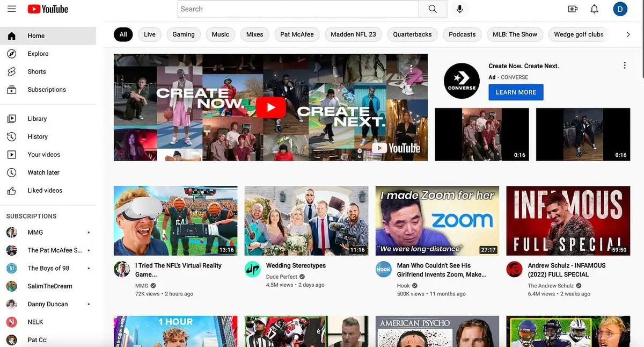Select the Quarterbacks filter chip
This screenshot has height=347, width=644.
pos(412,34)
